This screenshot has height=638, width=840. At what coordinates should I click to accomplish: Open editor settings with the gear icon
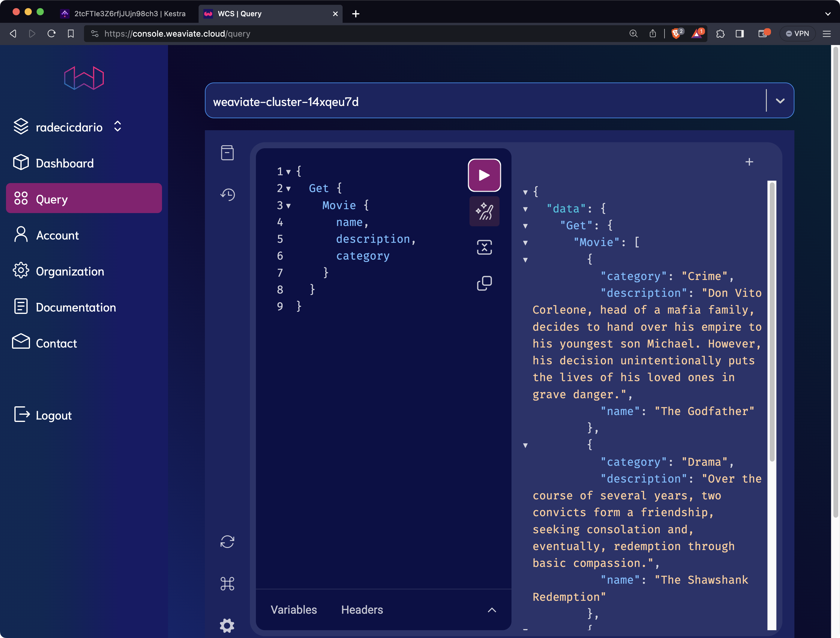[x=227, y=626]
